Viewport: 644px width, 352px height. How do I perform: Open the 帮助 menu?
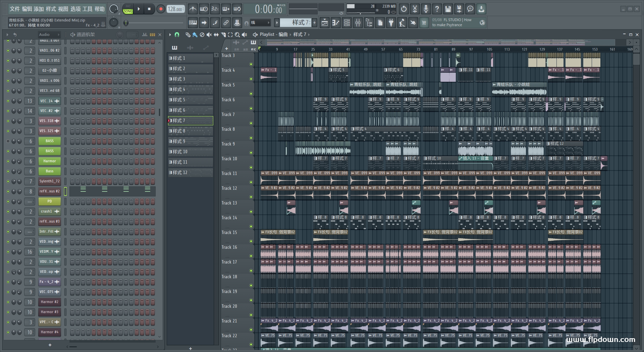tap(100, 9)
